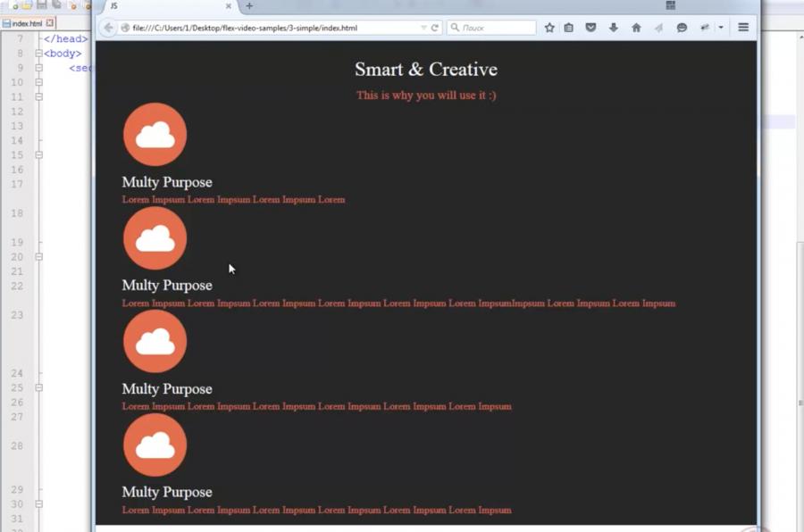Image resolution: width=804 pixels, height=532 pixels.
Task: Close the JS browser tab
Action: point(228,6)
